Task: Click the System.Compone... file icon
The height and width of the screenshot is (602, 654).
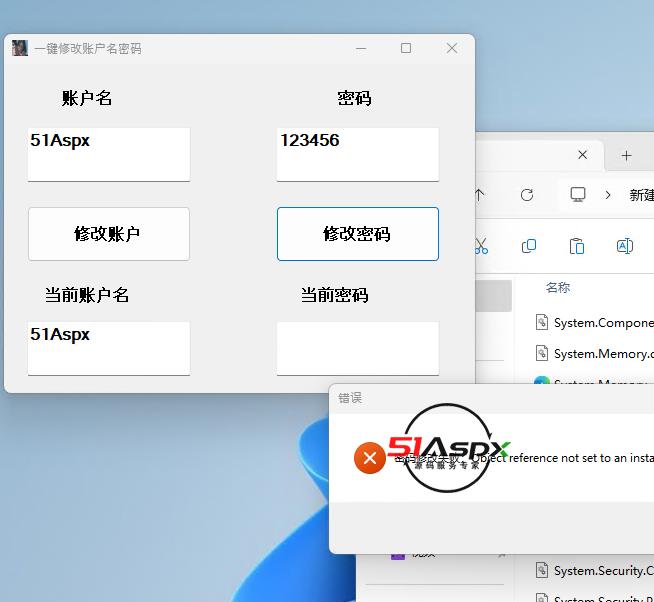Action: point(542,322)
